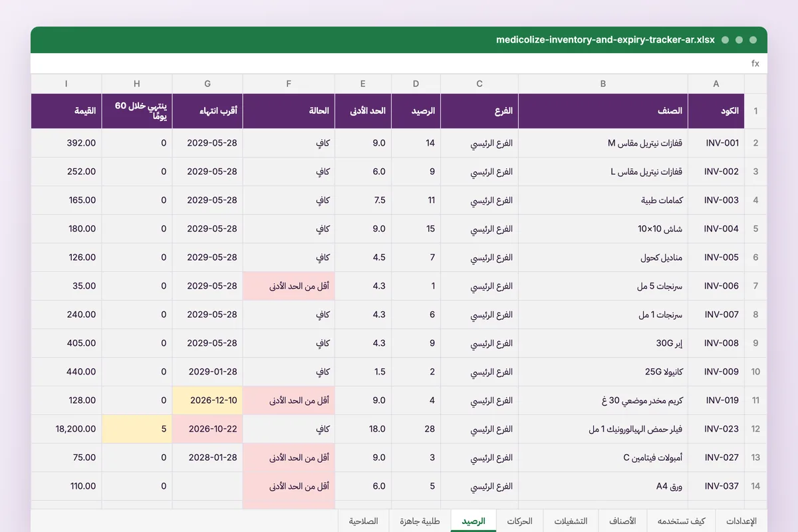Click the date cell 2029-01-28
Viewport: 798px width, 532px height.
pyautogui.click(x=207, y=372)
